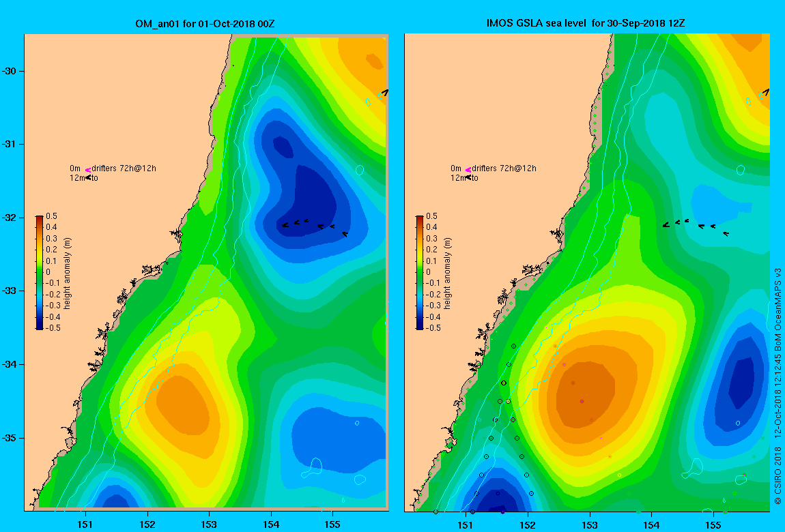785x532 pixels.
Task: Click the -0.5 value on right color bar
Action: point(431,328)
